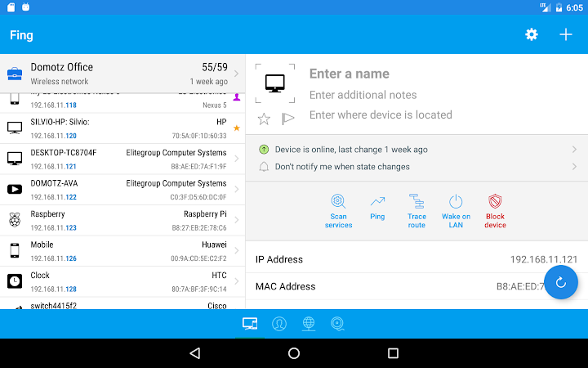Select IP Address value 192.168.11.121

(x=544, y=259)
